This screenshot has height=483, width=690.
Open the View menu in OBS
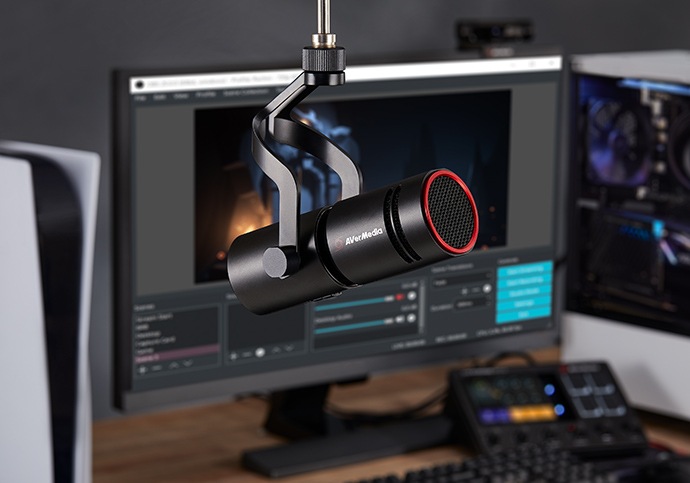[181, 96]
